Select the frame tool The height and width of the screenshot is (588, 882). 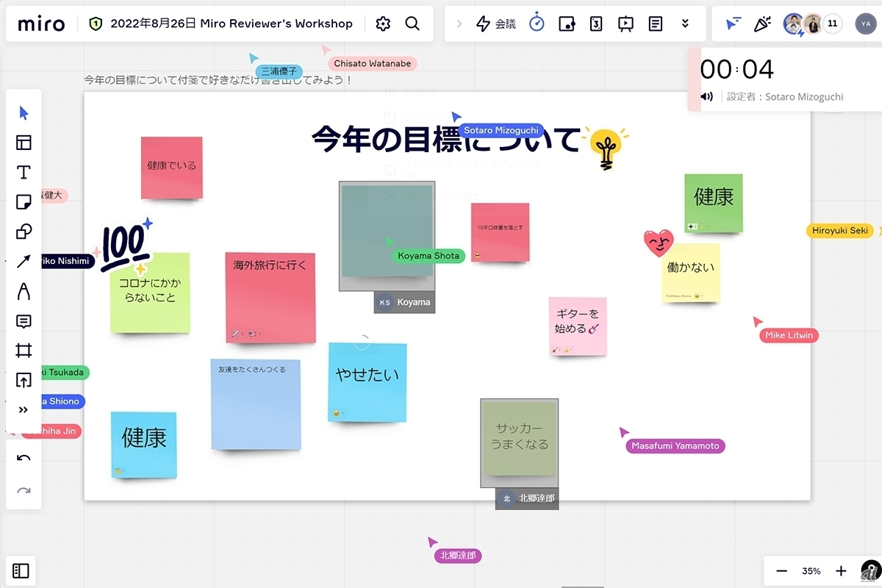point(24,351)
